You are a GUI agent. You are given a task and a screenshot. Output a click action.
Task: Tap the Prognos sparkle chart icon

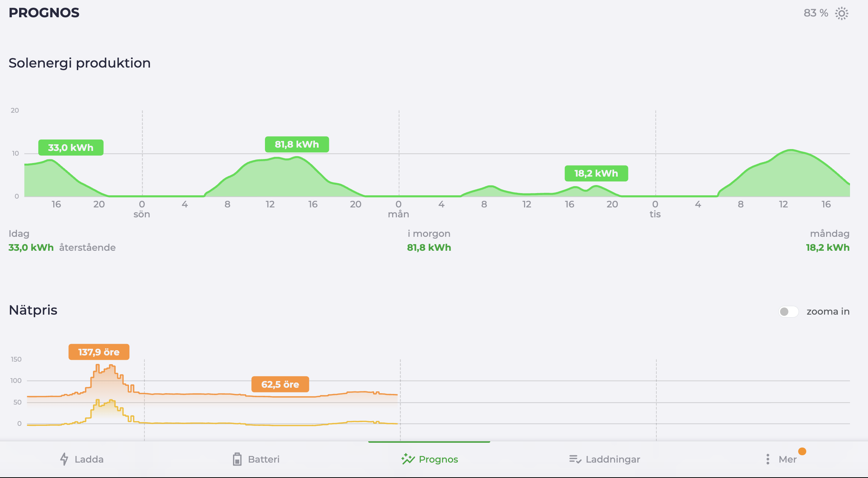408,459
